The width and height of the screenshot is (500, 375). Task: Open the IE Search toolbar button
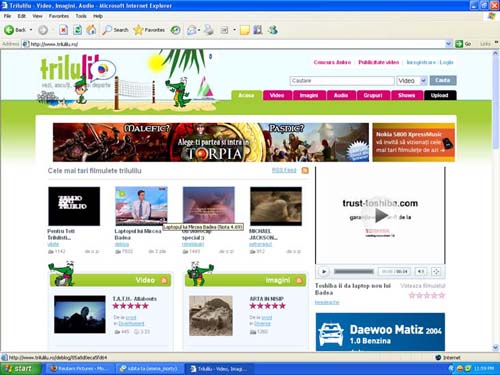pos(115,30)
